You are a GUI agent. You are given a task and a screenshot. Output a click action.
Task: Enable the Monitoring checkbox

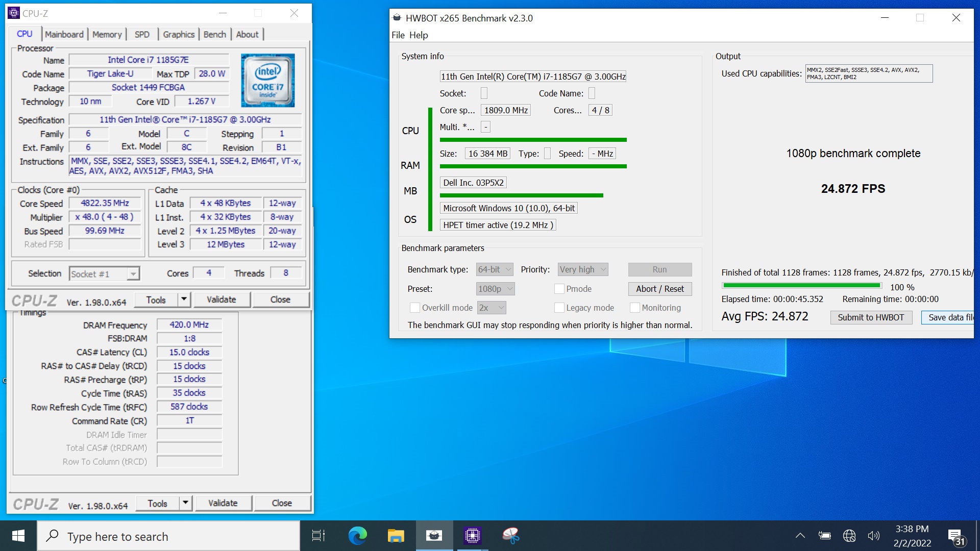pos(634,308)
